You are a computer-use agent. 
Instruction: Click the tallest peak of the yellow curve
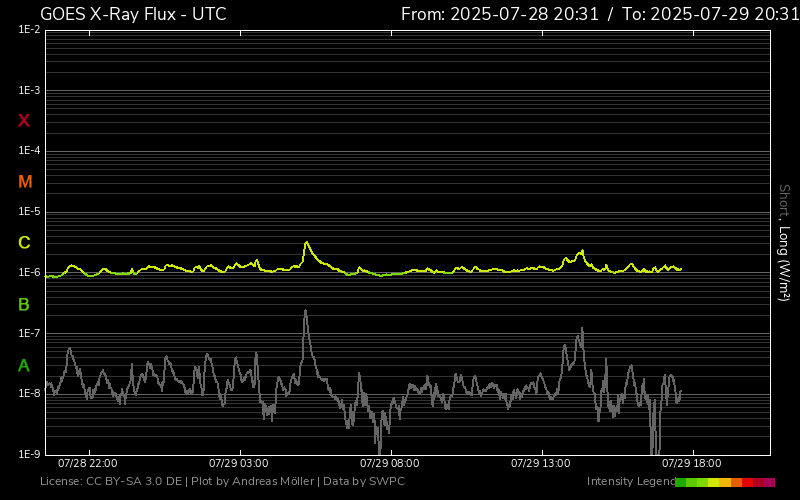click(306, 243)
